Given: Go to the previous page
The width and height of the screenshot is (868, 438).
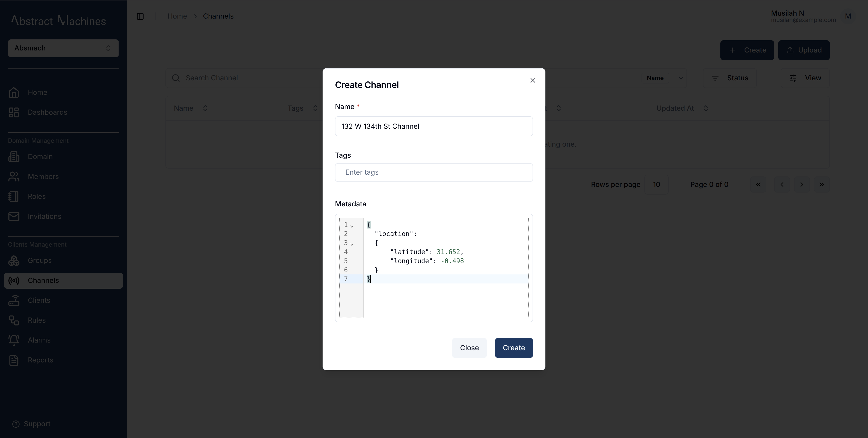Looking at the screenshot, I should 782,185.
